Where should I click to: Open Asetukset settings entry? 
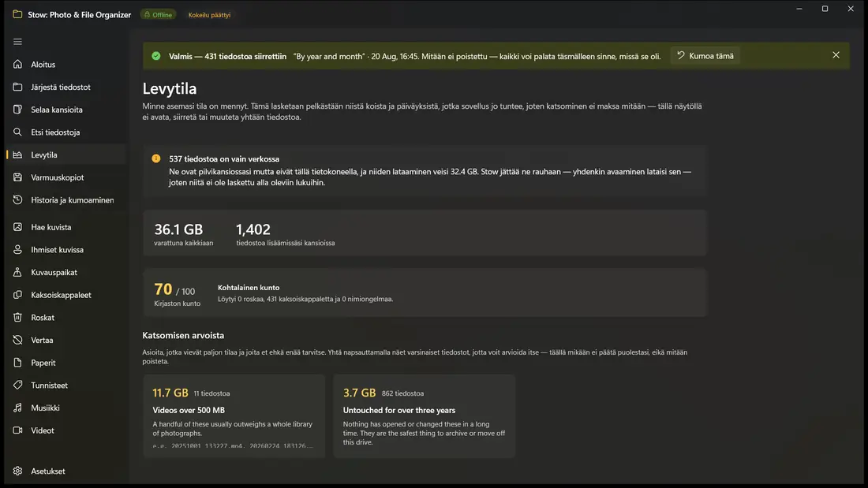[x=66, y=471]
